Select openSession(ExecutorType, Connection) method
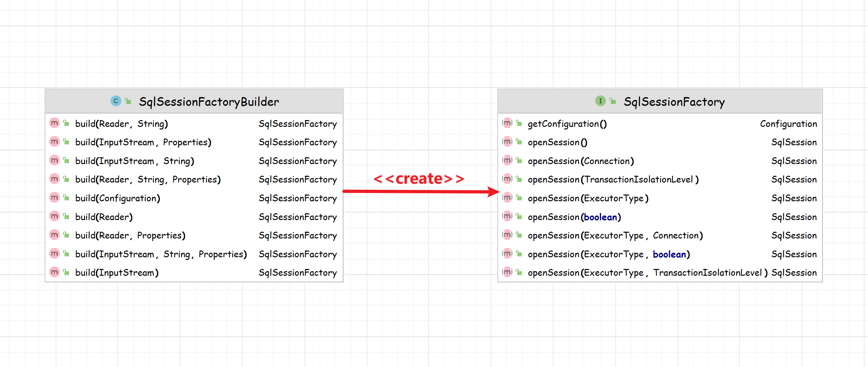 (615, 235)
